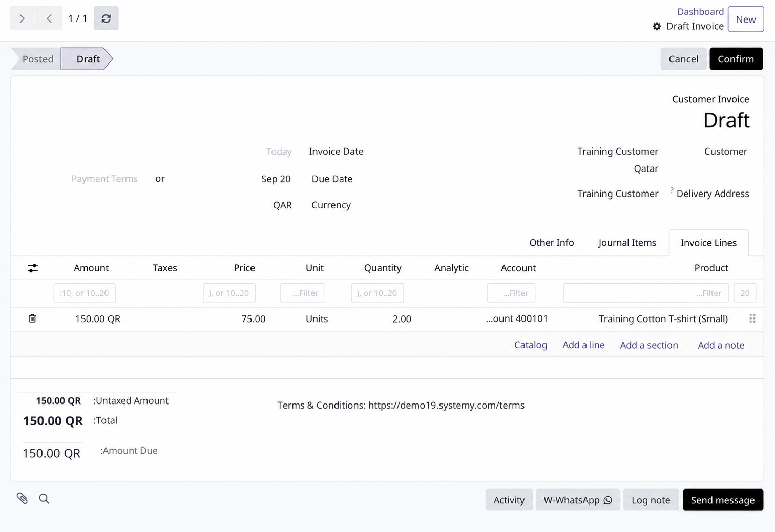The image size is (775, 532).
Task: Focus the Quantity column filter box
Action: tap(377, 293)
